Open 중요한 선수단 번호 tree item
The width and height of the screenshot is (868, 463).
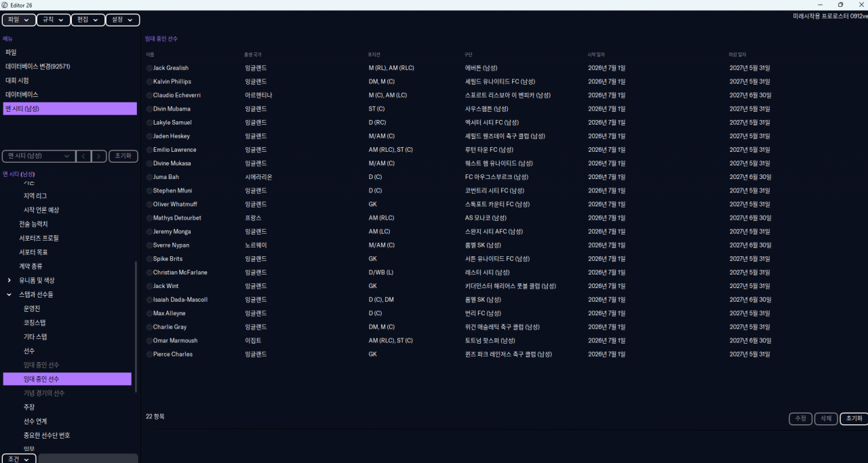click(47, 435)
